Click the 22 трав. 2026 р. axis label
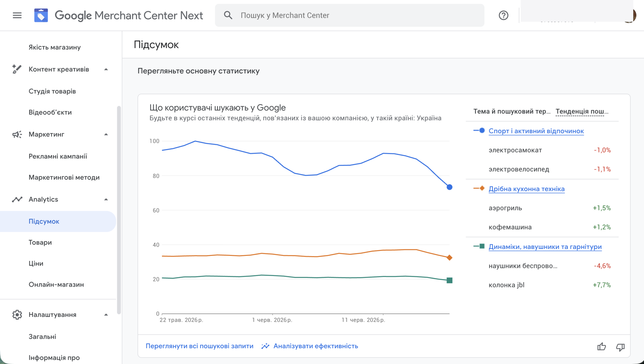644x364 pixels. (x=181, y=320)
